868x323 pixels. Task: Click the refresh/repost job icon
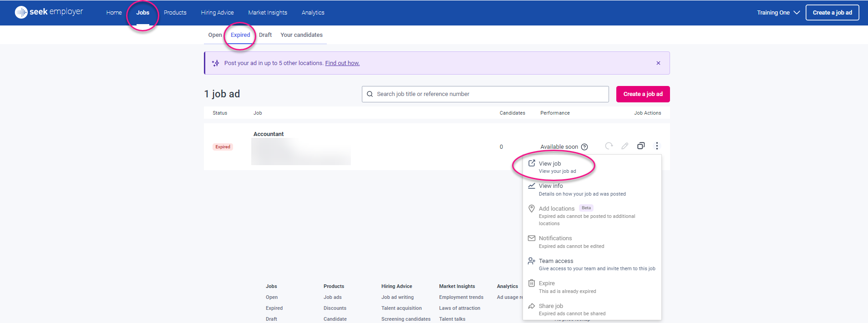(609, 146)
